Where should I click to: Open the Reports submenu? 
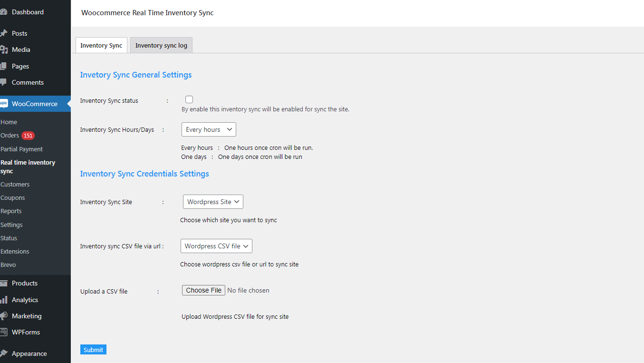click(x=11, y=211)
